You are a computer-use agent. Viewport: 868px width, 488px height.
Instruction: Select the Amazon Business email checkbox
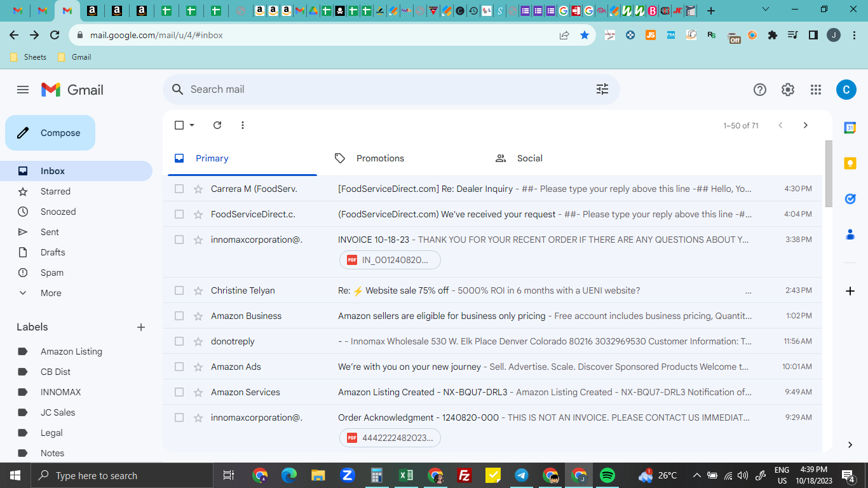coord(179,316)
